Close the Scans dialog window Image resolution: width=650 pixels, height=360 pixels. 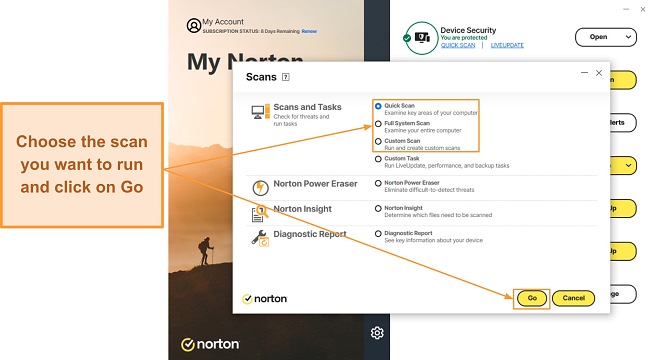(599, 73)
